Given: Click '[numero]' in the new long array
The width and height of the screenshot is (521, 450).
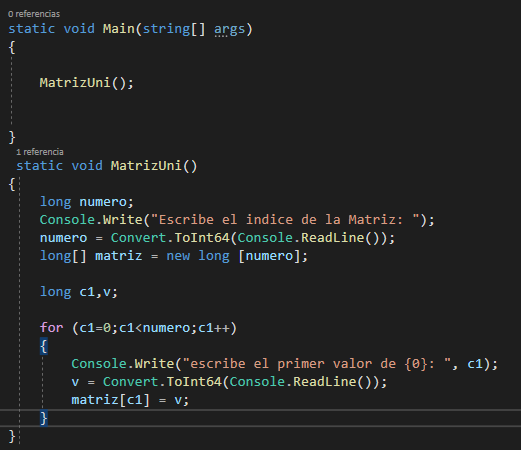Looking at the screenshot, I should pyautogui.click(x=269, y=256).
